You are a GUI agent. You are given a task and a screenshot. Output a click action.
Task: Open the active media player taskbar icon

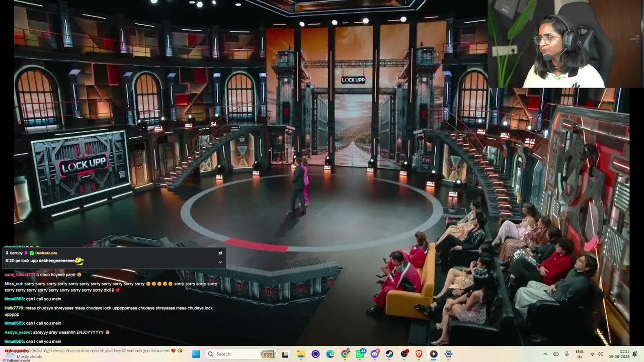pyautogui.click(x=434, y=354)
